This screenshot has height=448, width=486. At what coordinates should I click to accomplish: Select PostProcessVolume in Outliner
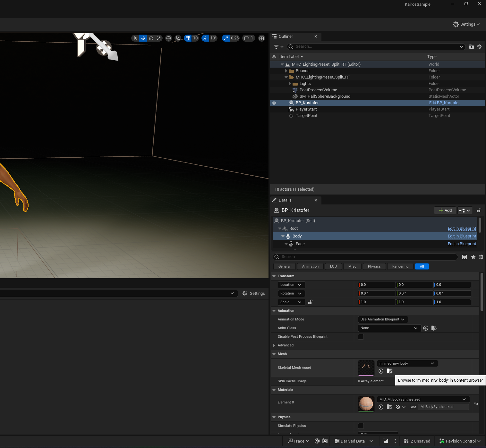(318, 90)
